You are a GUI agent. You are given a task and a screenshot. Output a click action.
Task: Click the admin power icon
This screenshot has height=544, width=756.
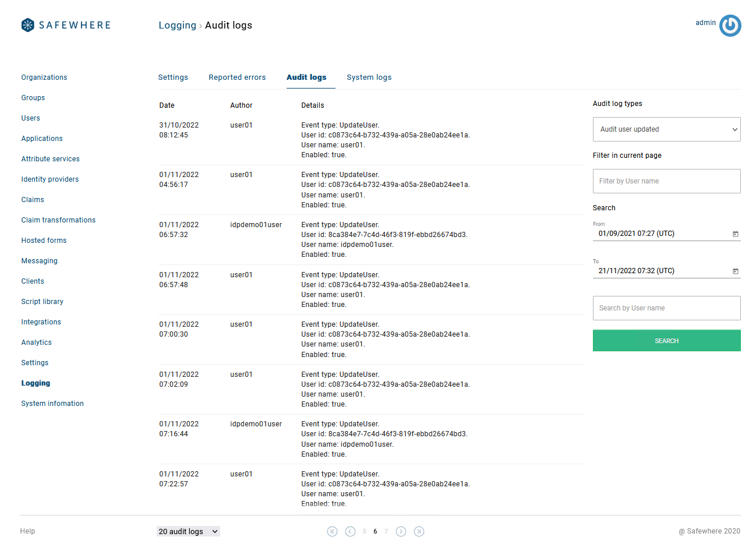[x=730, y=26]
